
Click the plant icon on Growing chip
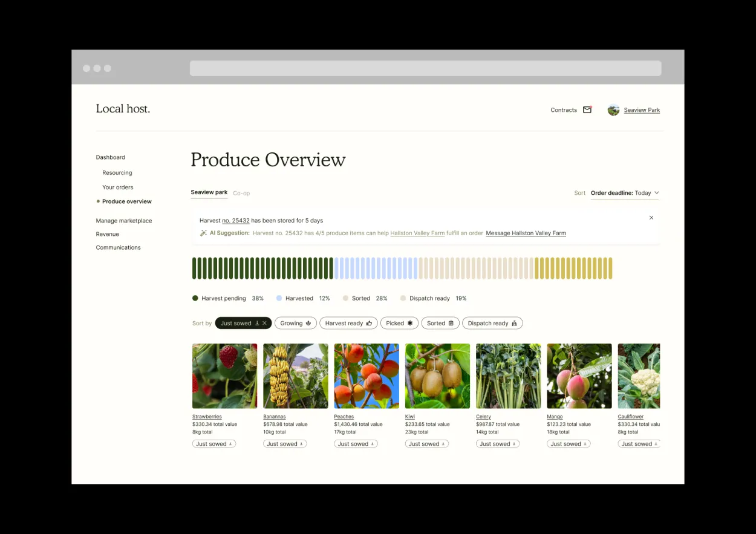coord(308,324)
